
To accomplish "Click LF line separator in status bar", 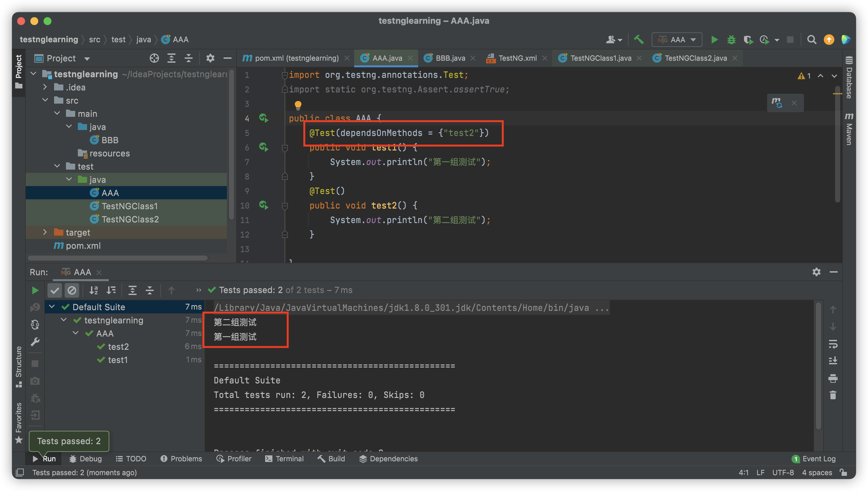I will (x=760, y=472).
